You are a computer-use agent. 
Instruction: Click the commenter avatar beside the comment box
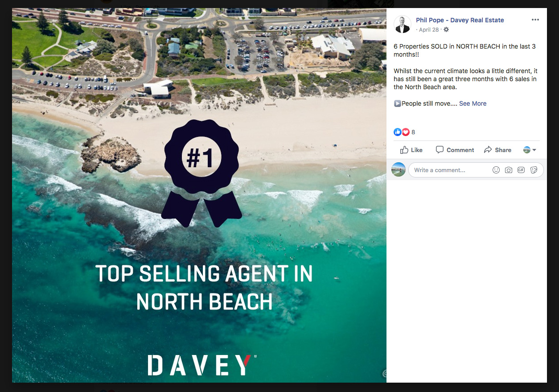point(399,170)
